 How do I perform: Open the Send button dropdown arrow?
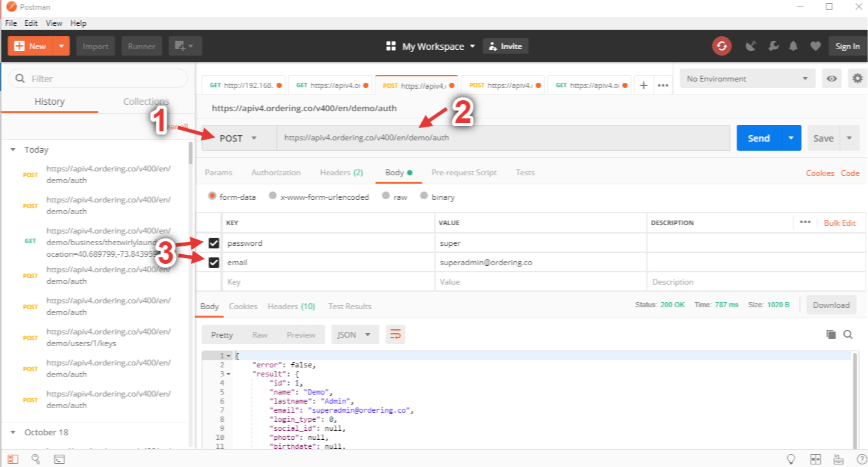pyautogui.click(x=791, y=138)
